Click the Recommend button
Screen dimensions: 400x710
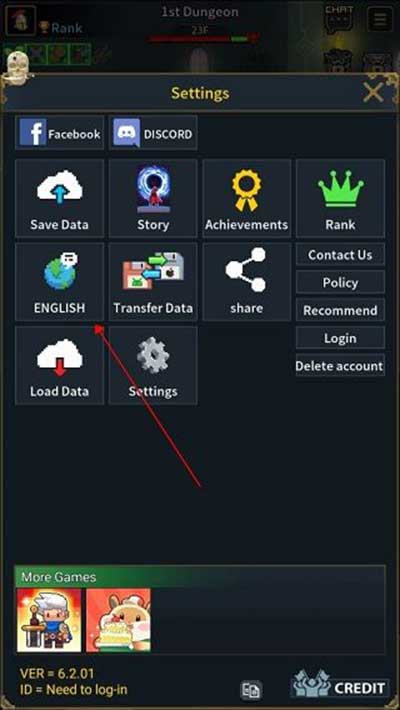(x=340, y=310)
